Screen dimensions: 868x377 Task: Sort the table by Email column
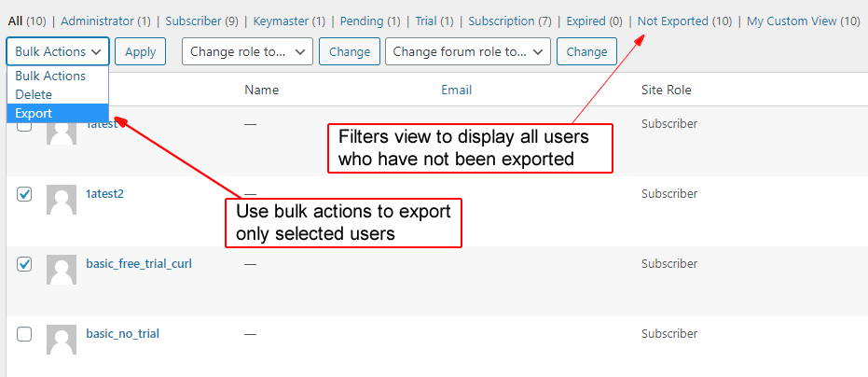[456, 90]
